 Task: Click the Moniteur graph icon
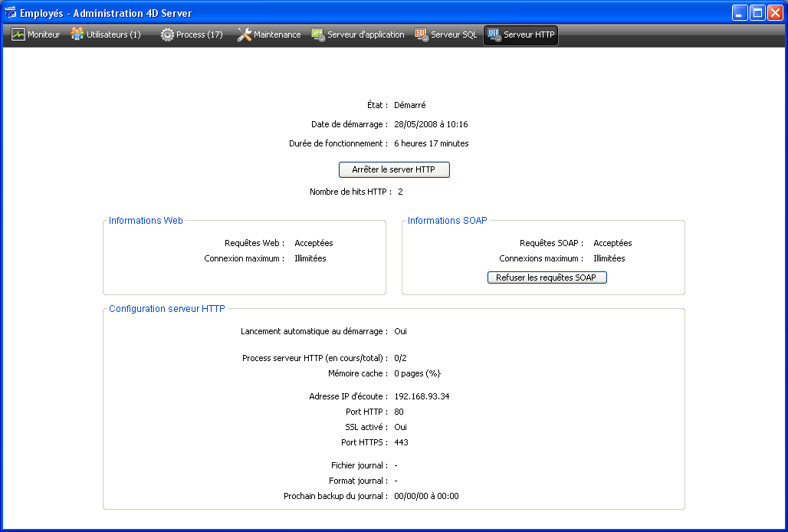(x=18, y=34)
